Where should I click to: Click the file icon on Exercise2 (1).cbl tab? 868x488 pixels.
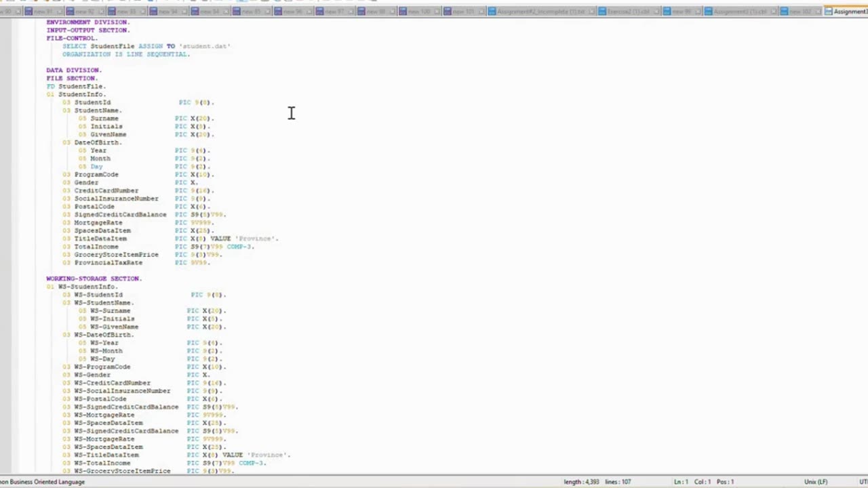coord(603,12)
